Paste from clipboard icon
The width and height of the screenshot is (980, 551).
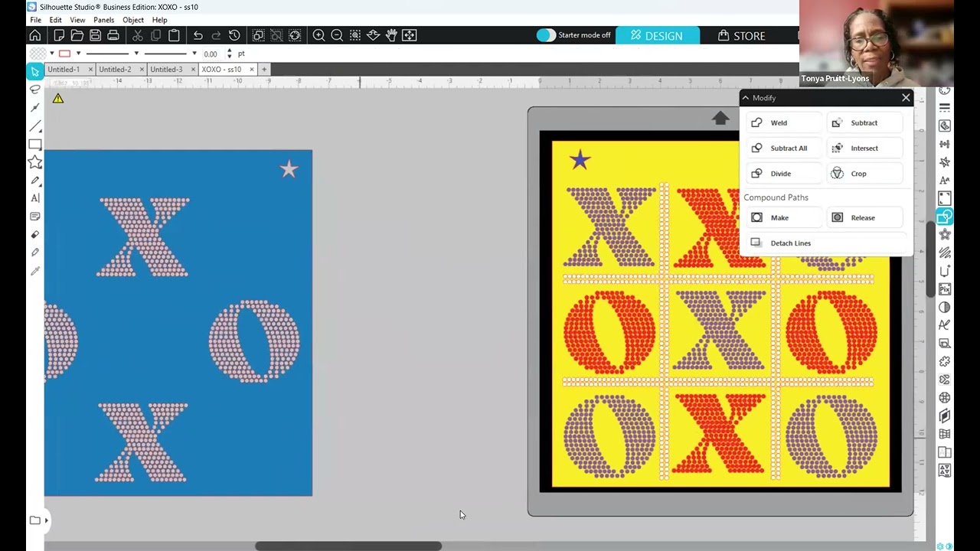coord(174,35)
